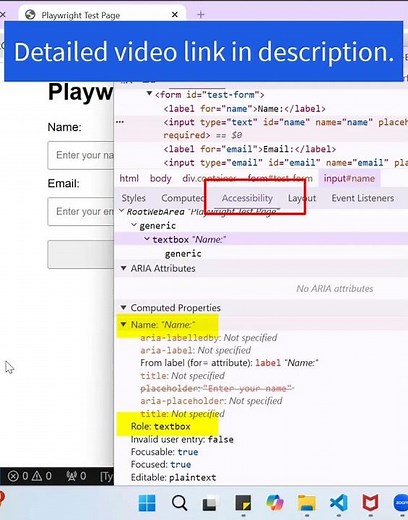Launch Sticky Notes from the taskbar
The width and height of the screenshot is (408, 520).
[x=243, y=503]
